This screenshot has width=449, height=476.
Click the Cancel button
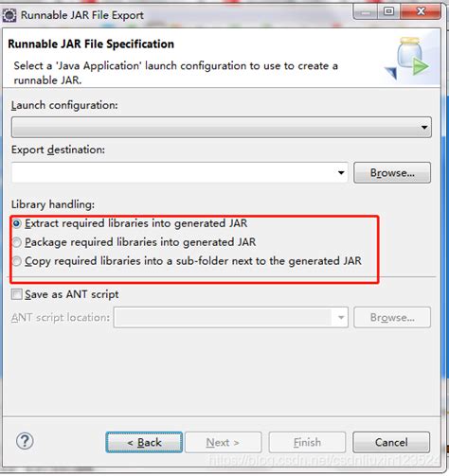(x=391, y=442)
